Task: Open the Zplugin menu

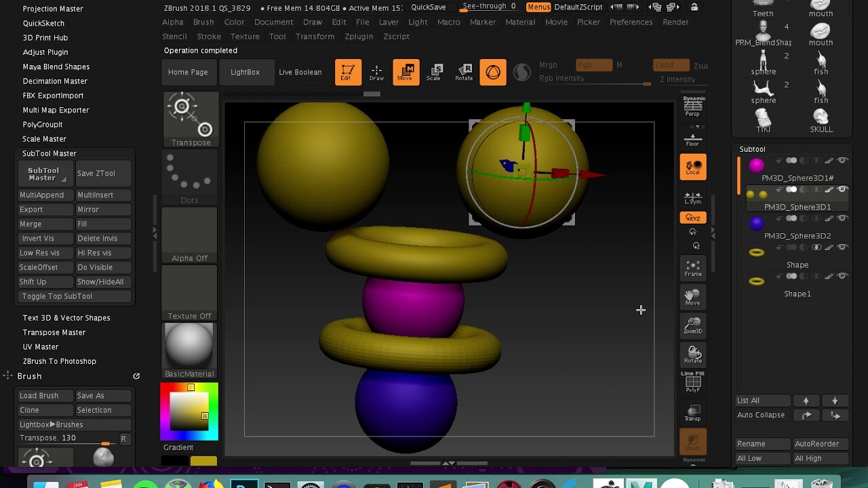Action: point(359,37)
